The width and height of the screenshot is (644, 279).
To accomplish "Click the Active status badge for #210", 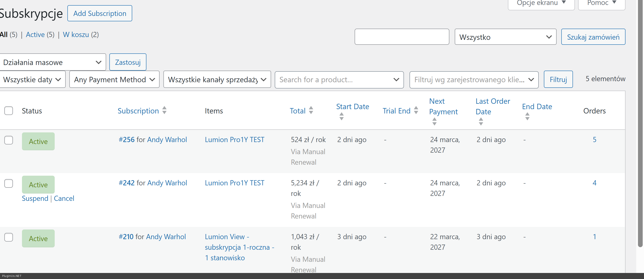I will (38, 238).
